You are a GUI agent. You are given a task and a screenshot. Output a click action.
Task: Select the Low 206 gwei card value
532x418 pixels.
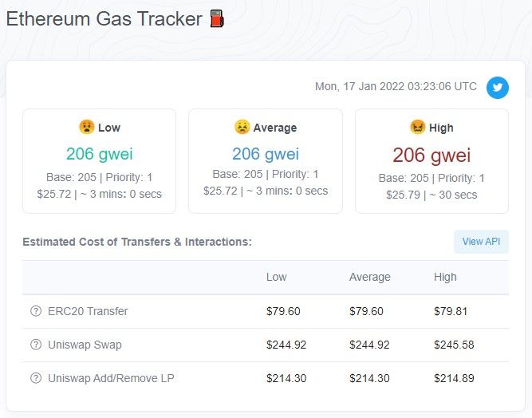pos(100,154)
